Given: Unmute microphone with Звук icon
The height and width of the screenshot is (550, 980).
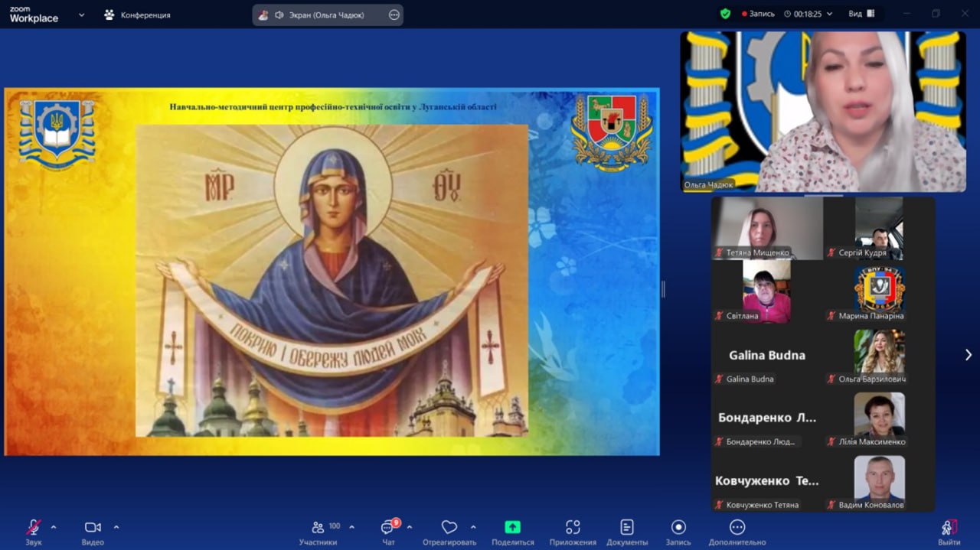Looking at the screenshot, I should point(34,527).
